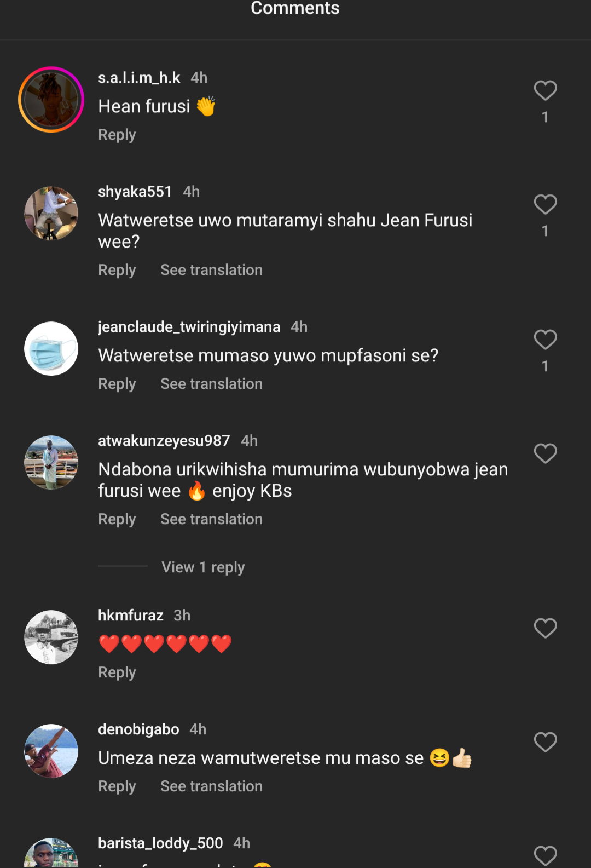The height and width of the screenshot is (868, 591).
Task: Reply to s.a.l.i.m_h.k's comment
Action: 117,135
